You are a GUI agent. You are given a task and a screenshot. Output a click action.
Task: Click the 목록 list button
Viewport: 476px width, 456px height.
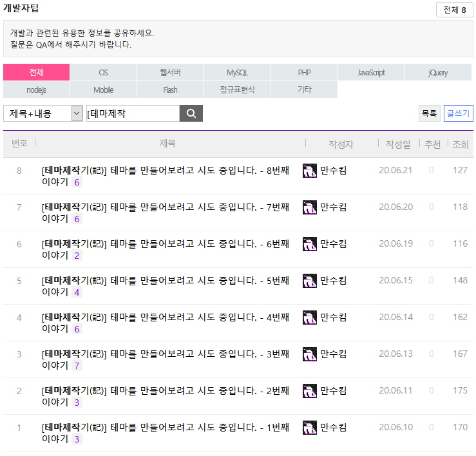pos(429,113)
